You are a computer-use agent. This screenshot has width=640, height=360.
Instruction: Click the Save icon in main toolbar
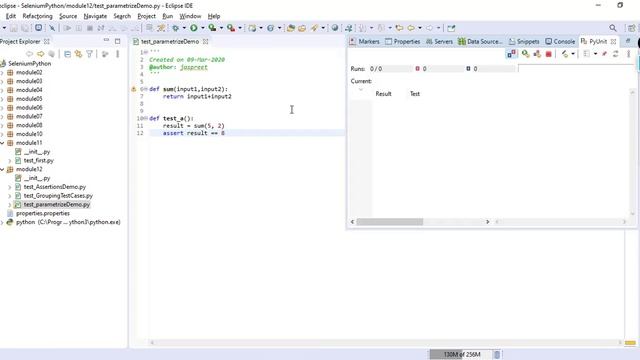point(14,28)
